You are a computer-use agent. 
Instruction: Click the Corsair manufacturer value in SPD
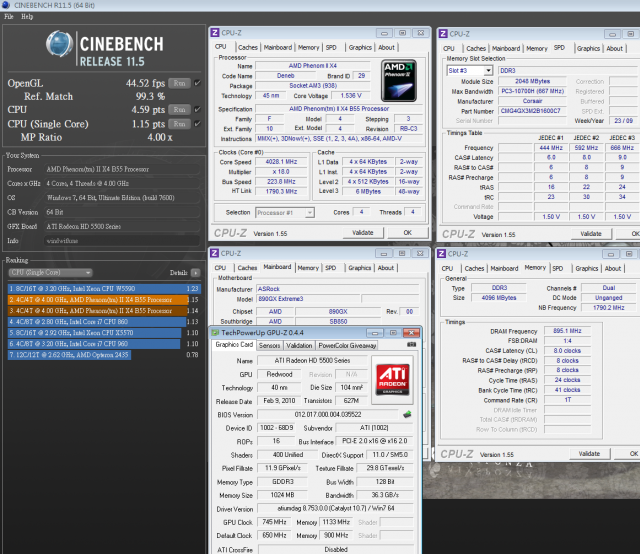(532, 101)
